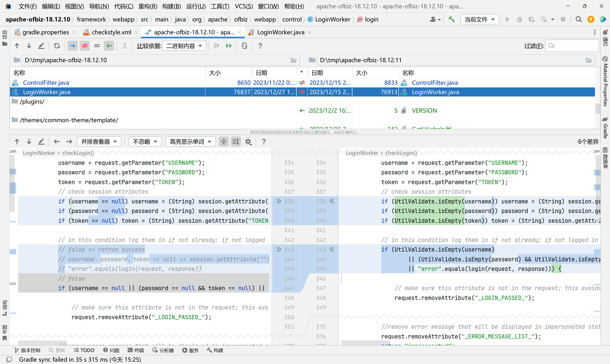Click the Stop square icon

[563, 19]
